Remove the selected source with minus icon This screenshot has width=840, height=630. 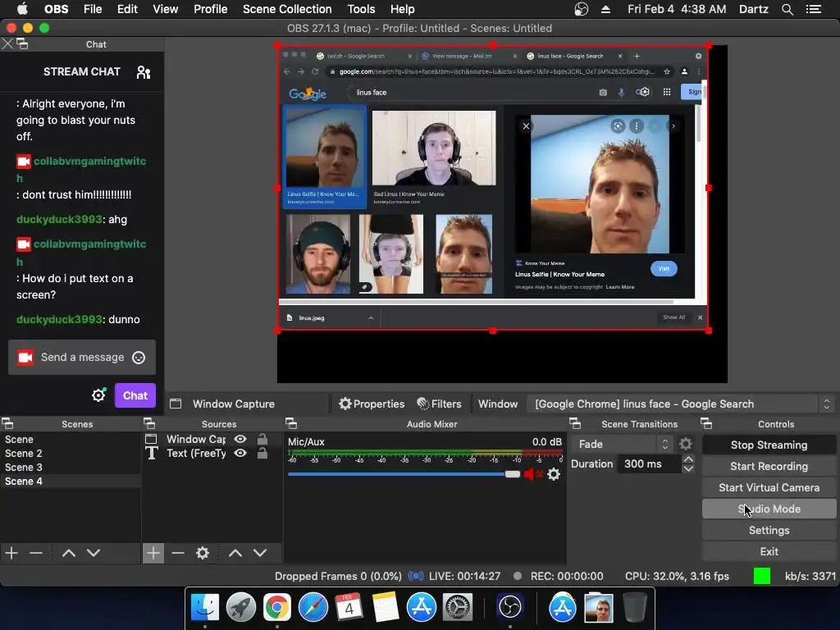pyautogui.click(x=178, y=553)
